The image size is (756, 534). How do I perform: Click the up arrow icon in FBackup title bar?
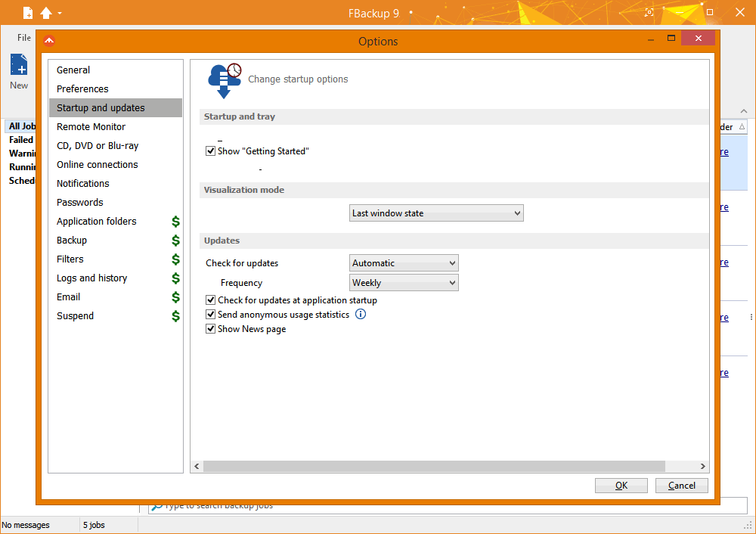(46, 13)
